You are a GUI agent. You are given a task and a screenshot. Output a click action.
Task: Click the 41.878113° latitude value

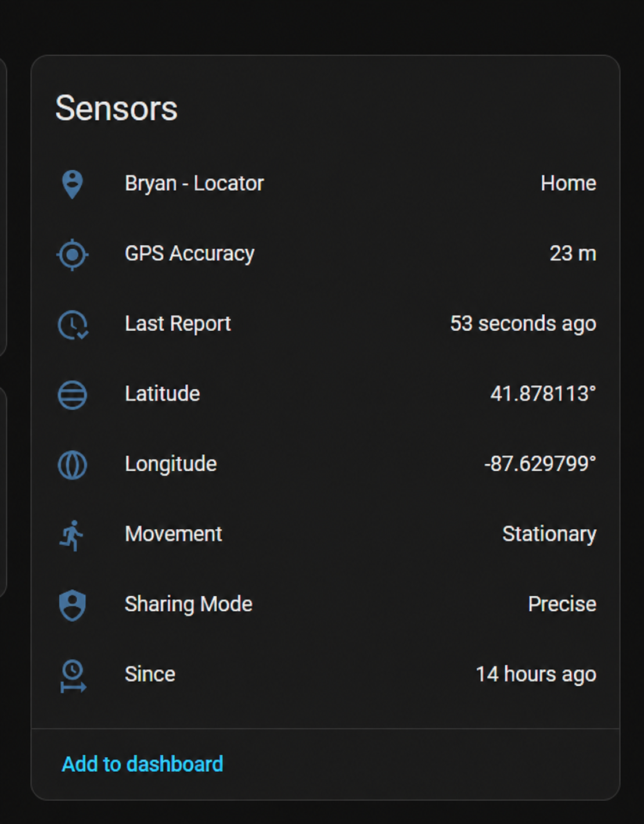[543, 394]
